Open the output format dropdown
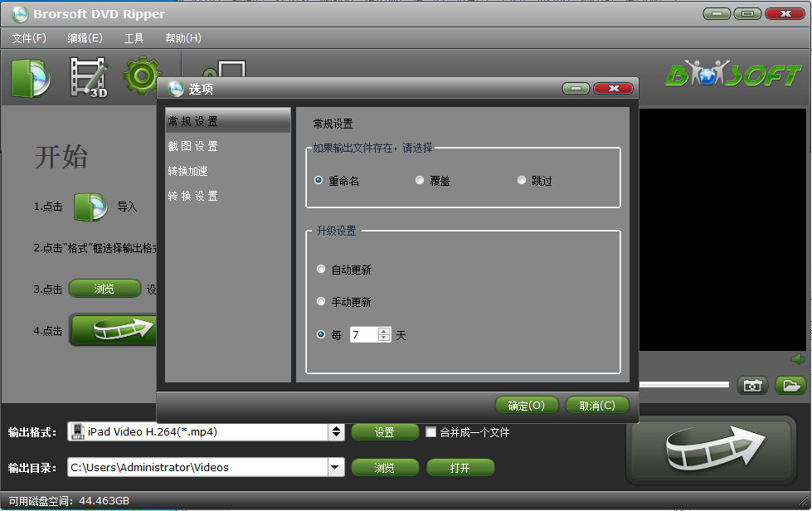 [x=336, y=431]
